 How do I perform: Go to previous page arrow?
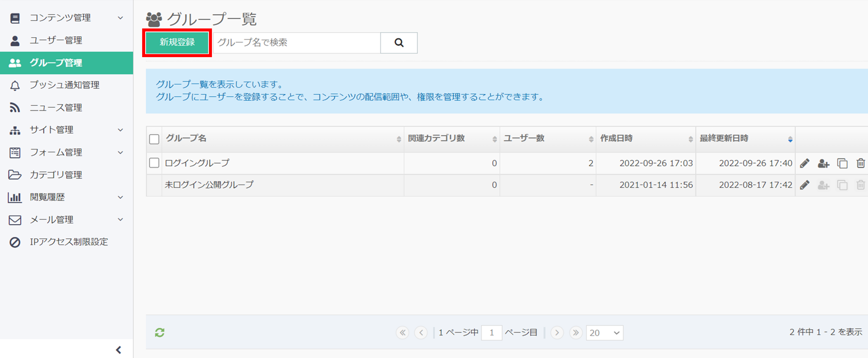[x=421, y=333]
